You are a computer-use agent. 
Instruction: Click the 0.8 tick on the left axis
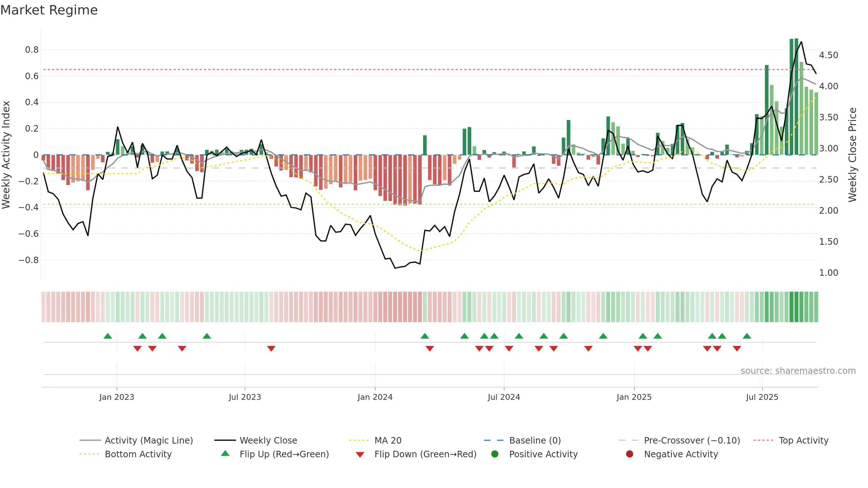32,50
